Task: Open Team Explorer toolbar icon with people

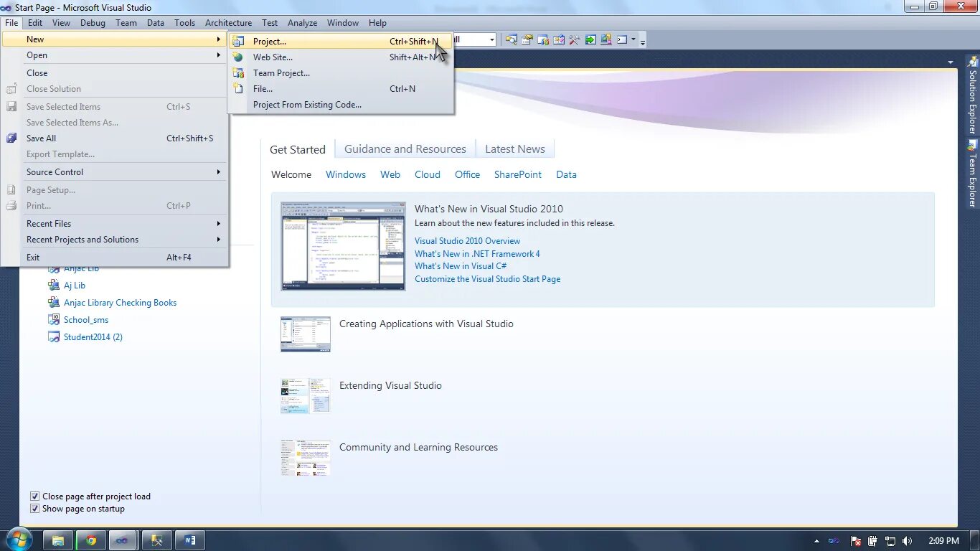Action: [x=543, y=39]
